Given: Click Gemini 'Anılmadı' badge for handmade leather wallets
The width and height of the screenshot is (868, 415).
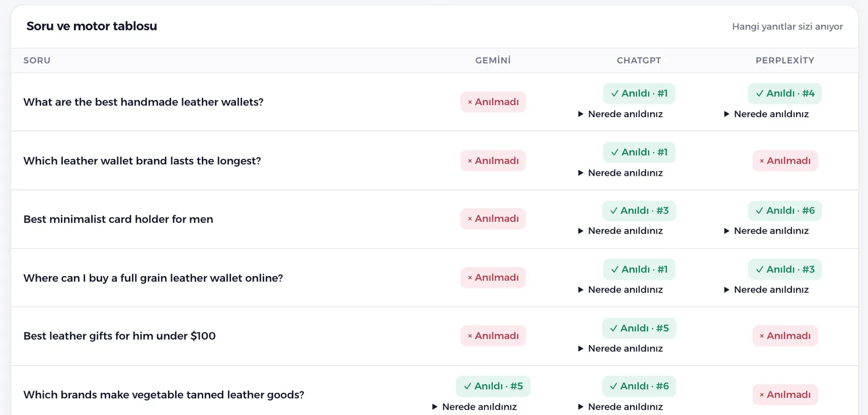Looking at the screenshot, I should pos(493,102).
